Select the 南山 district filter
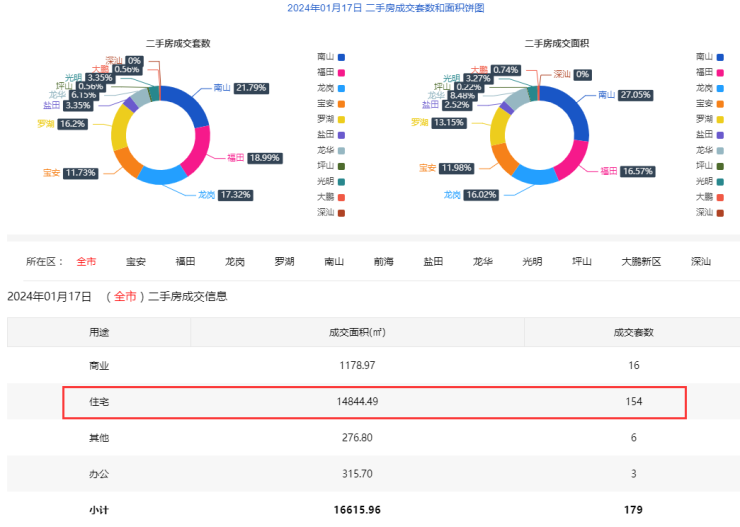 pyautogui.click(x=334, y=261)
